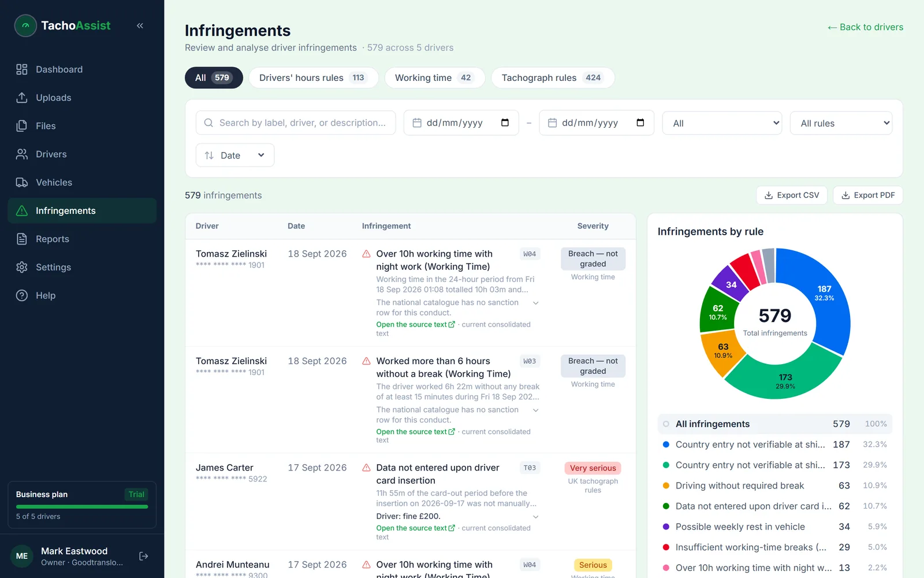Click the Settings gear icon
The image size is (924, 578).
[22, 267]
